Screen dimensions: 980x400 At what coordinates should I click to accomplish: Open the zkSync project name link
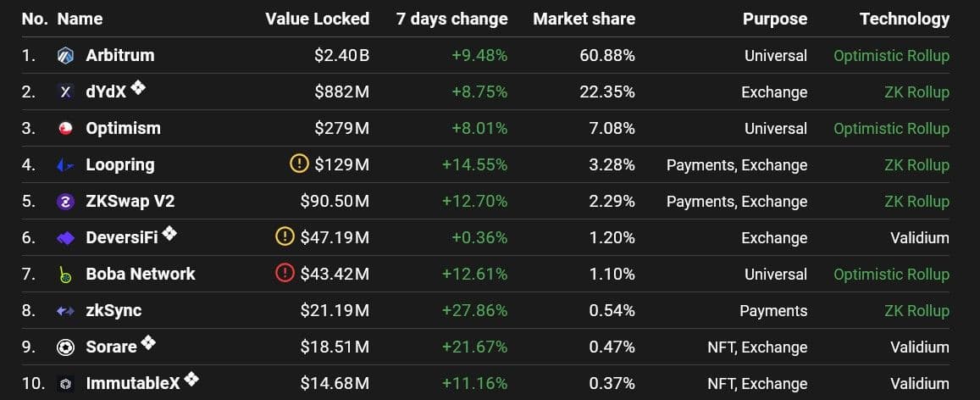tap(114, 310)
